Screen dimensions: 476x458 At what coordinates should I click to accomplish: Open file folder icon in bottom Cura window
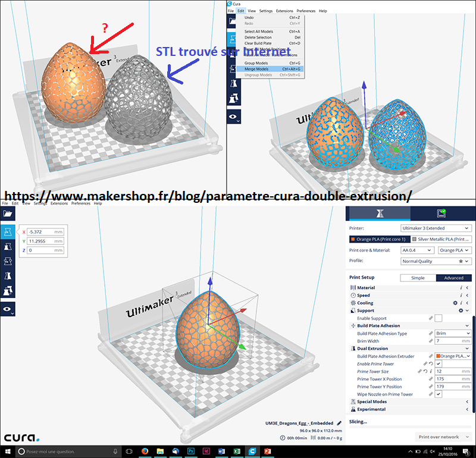pyautogui.click(x=8, y=214)
